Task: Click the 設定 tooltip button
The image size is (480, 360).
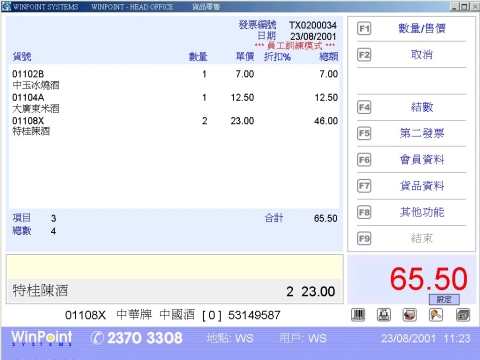Action: pos(444,299)
